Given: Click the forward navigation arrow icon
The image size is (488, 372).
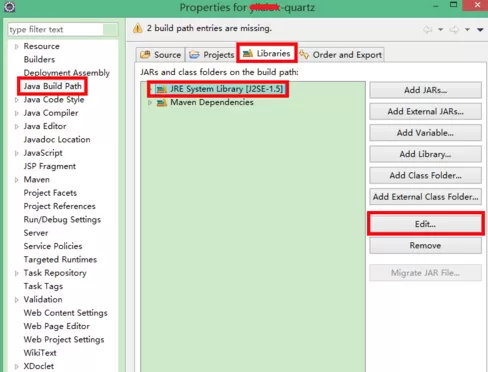Looking at the screenshot, I should [454, 30].
